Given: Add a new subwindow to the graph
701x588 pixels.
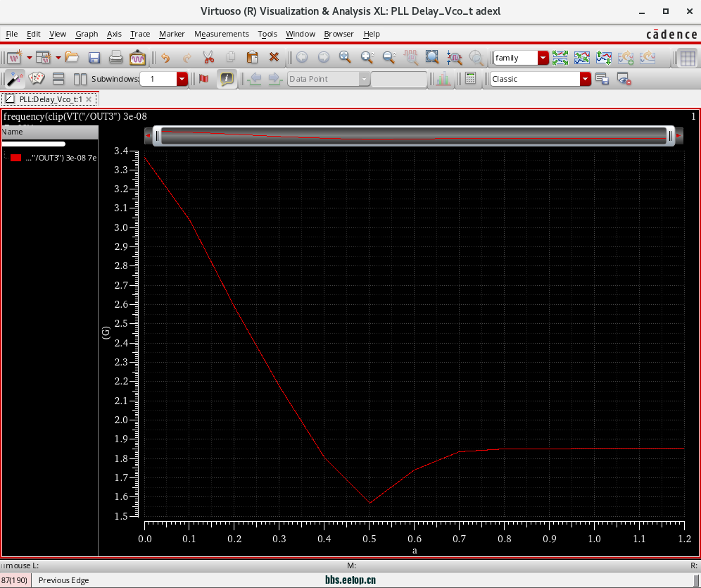Looking at the screenshot, I should (44, 57).
